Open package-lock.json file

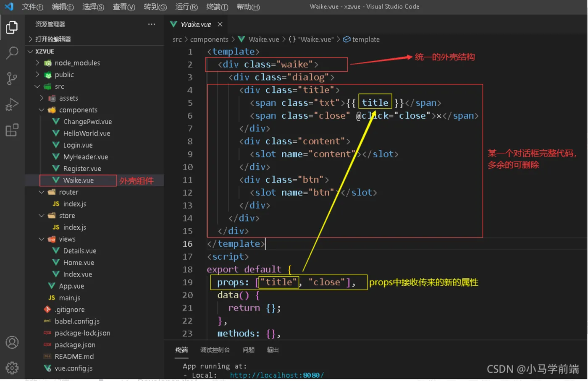(82, 333)
